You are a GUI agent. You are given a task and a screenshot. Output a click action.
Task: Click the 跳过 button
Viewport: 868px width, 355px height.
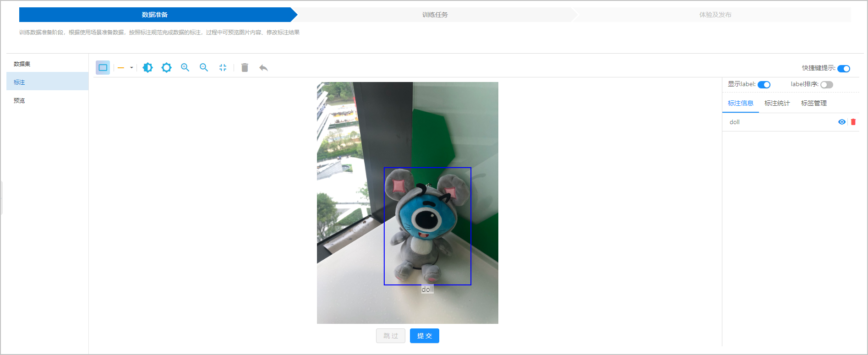point(391,336)
